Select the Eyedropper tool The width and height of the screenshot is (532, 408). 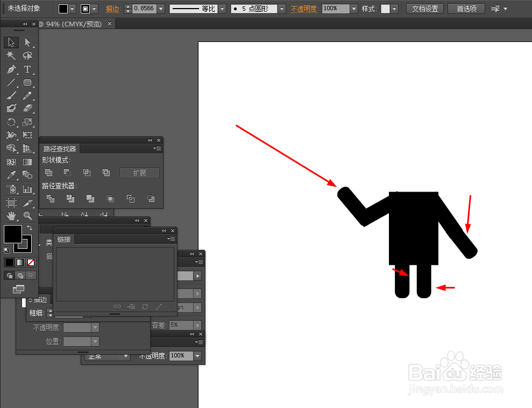[11, 175]
